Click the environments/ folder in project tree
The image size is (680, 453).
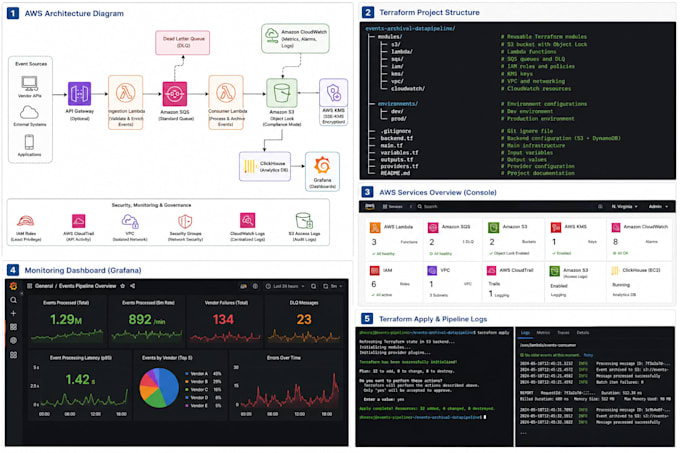point(397,104)
